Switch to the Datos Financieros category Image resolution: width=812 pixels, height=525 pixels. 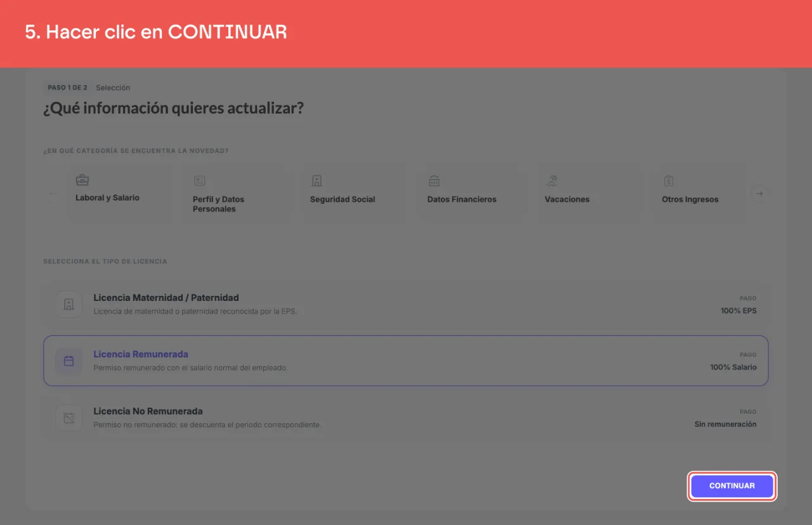tap(471, 192)
